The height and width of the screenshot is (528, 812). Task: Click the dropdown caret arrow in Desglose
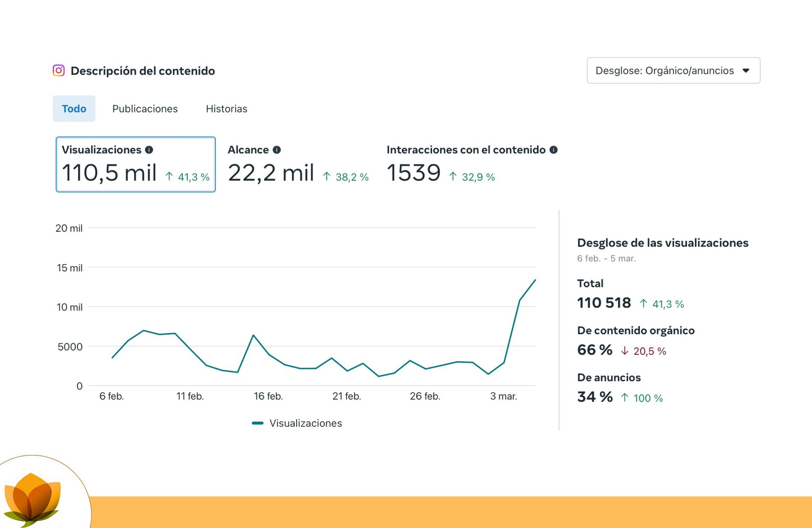(x=746, y=71)
